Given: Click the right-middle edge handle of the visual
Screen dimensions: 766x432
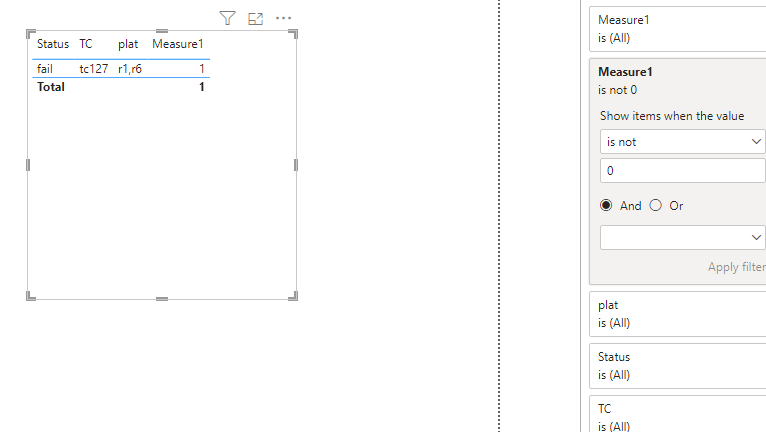Looking at the screenshot, I should pos(296,165).
